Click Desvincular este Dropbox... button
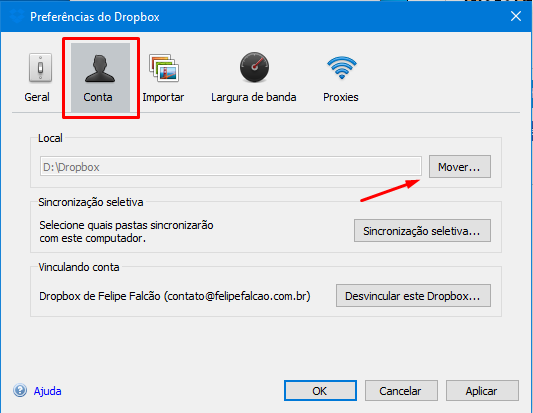 tap(413, 295)
